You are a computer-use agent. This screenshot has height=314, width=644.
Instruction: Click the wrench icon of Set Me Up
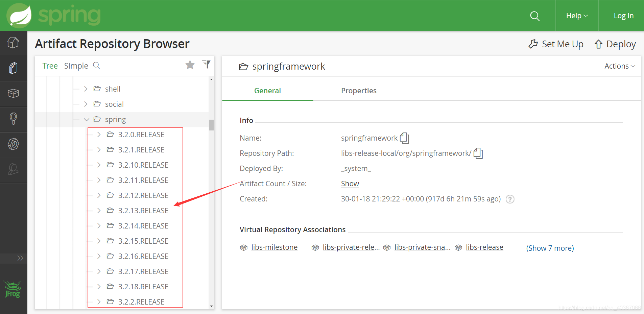[x=533, y=44]
